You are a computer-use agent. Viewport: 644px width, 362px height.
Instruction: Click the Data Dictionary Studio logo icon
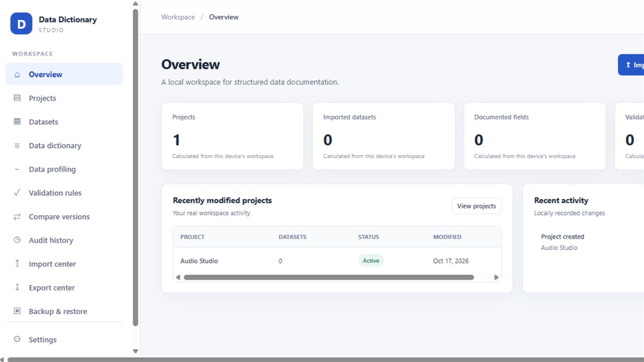coord(21,24)
